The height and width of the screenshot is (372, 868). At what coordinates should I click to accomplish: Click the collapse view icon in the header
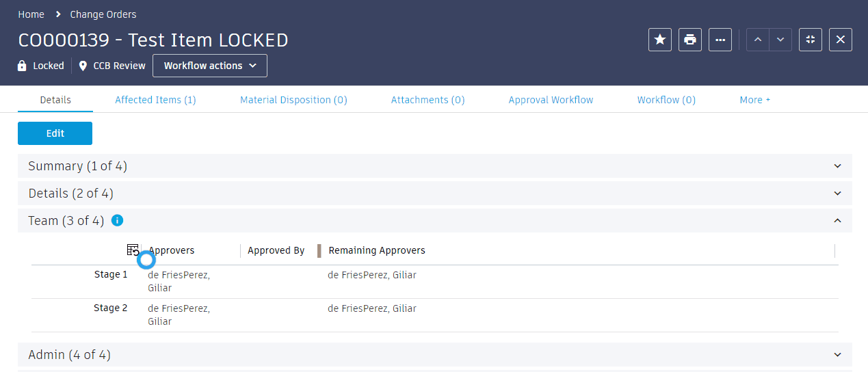811,40
